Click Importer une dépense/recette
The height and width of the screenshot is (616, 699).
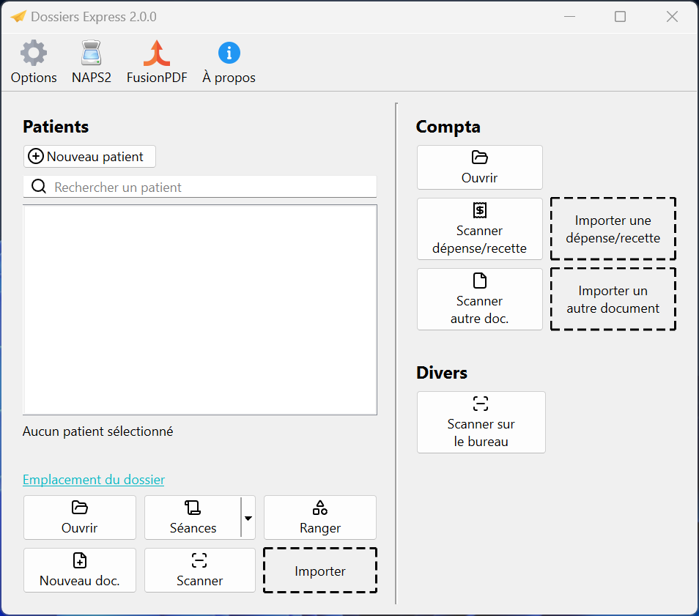coord(613,229)
